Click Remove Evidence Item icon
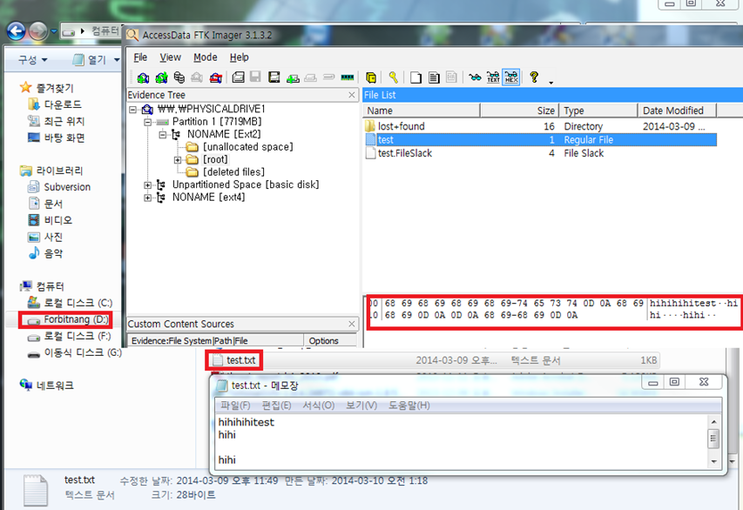Viewport: 743px width, 510px height. coord(197,77)
